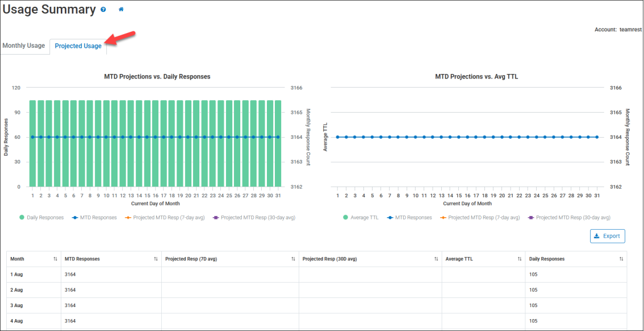Image resolution: width=644 pixels, height=331 pixels.
Task: Switch to the Monthly Usage tab
Action: 24,45
